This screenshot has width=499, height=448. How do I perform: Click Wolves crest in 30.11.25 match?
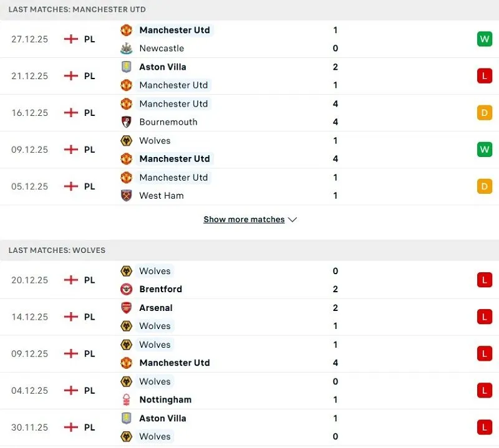click(126, 436)
